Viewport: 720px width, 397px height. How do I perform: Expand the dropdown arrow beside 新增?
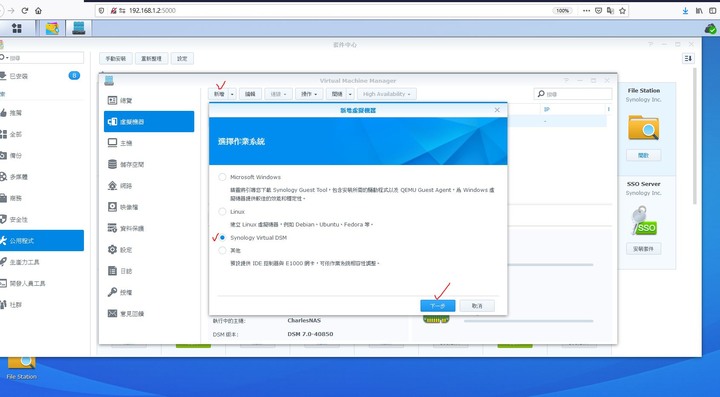232,94
